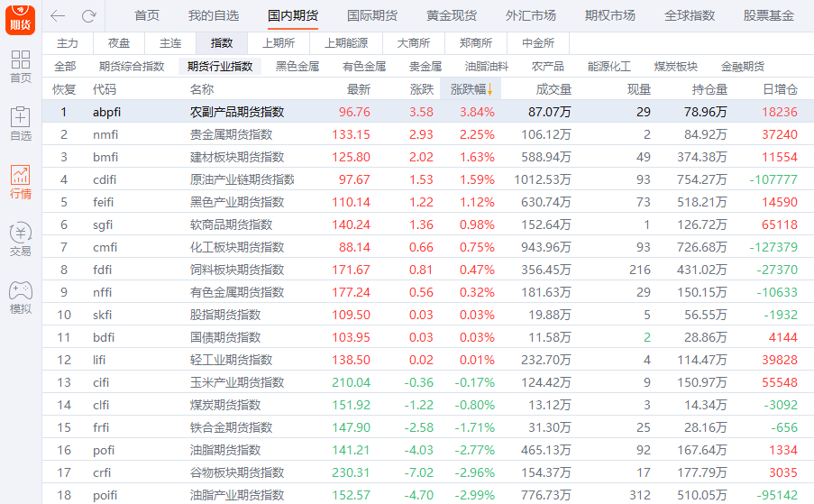Filter by 贵金属 category
Image resolution: width=814 pixels, height=504 pixels.
(x=425, y=67)
